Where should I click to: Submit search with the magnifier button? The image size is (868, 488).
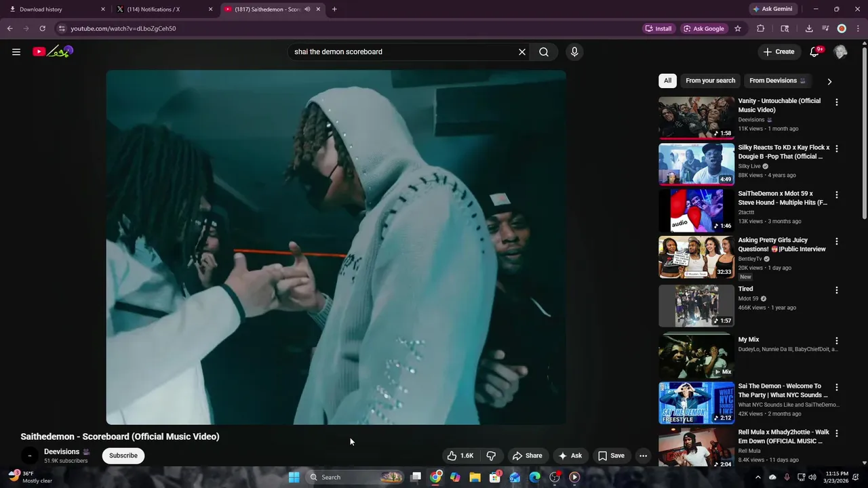pyautogui.click(x=544, y=52)
